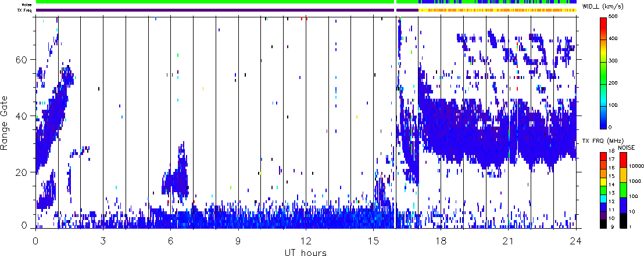Pick the green swatch in the NOISE legend

[x=623, y=190]
